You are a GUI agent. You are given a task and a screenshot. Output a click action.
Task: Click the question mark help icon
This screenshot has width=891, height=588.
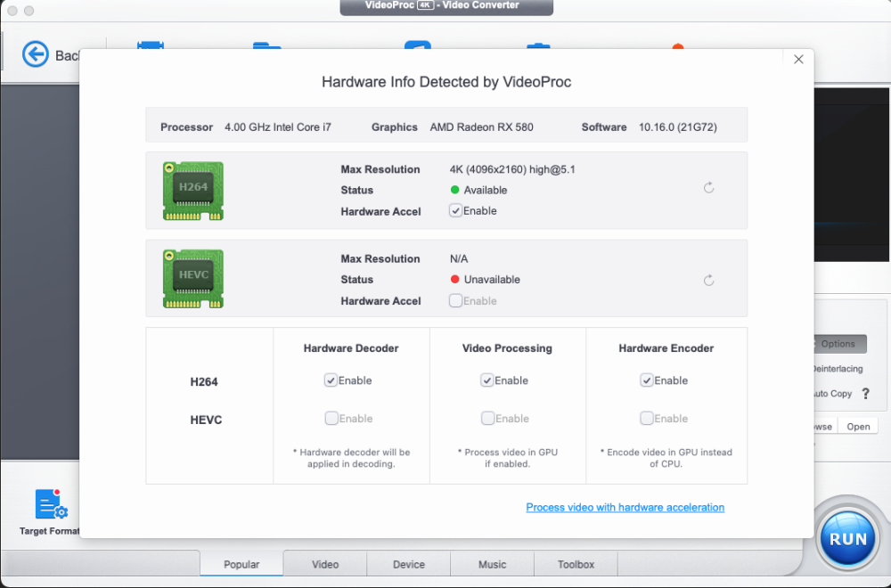[x=865, y=393]
